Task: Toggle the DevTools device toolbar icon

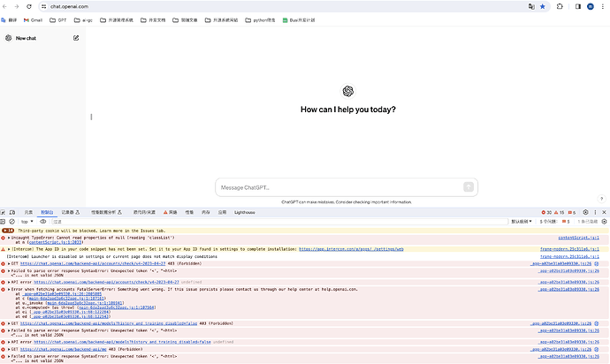Action: coord(12,212)
